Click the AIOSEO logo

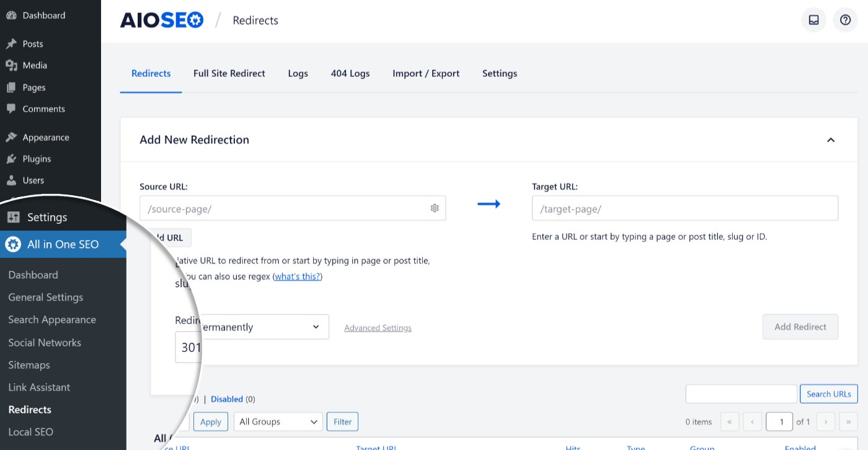pos(161,20)
